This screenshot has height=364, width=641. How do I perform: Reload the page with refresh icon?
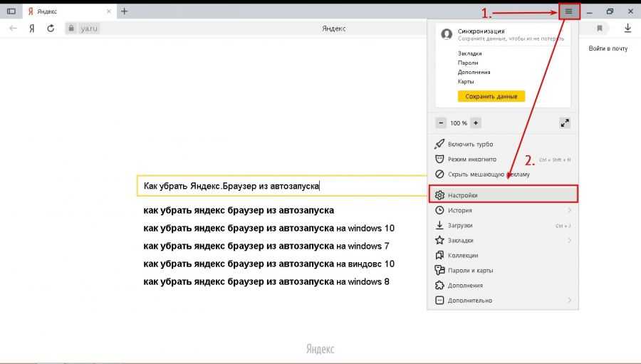[51, 28]
